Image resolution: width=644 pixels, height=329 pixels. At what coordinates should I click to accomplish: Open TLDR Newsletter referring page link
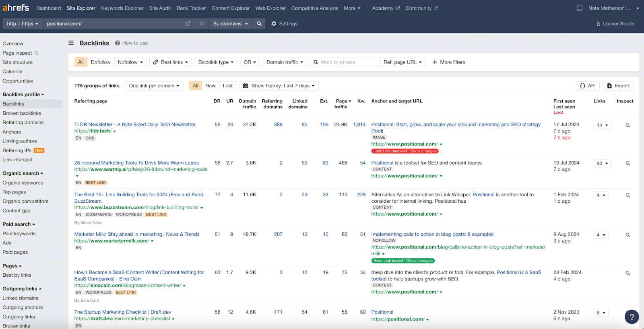click(x=135, y=125)
